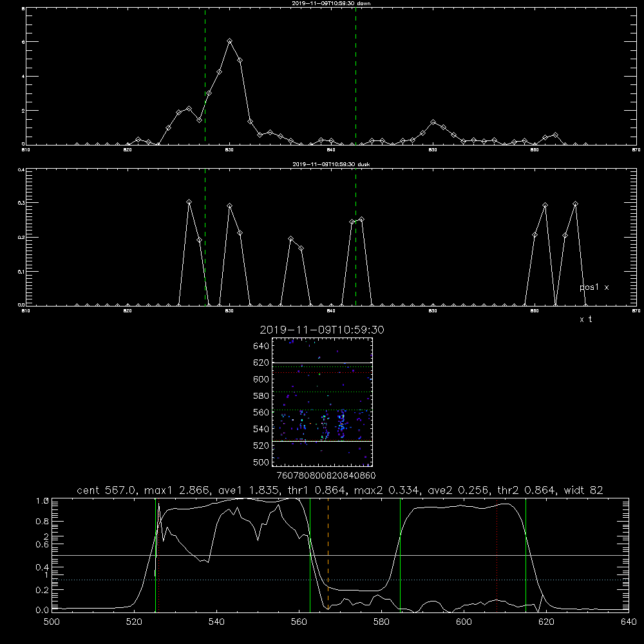Click the '500' label on the image panel y-axis
This screenshot has width=644, height=644.
261,462
